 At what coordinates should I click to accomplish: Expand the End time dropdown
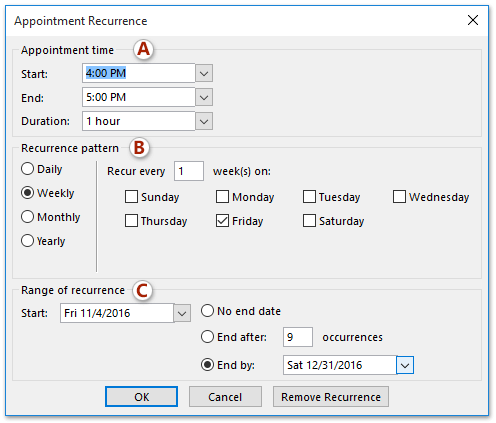pyautogui.click(x=204, y=97)
